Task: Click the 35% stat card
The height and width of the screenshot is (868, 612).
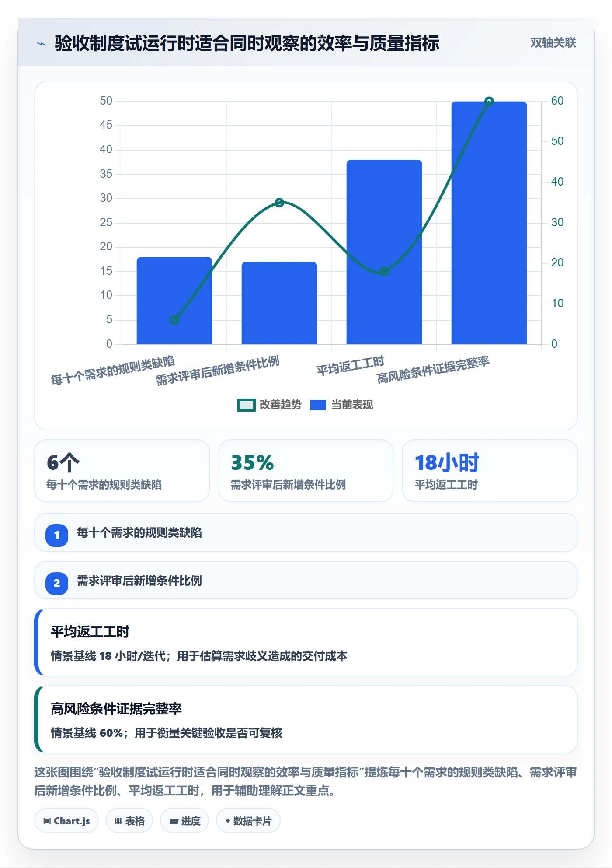Action: click(x=306, y=471)
